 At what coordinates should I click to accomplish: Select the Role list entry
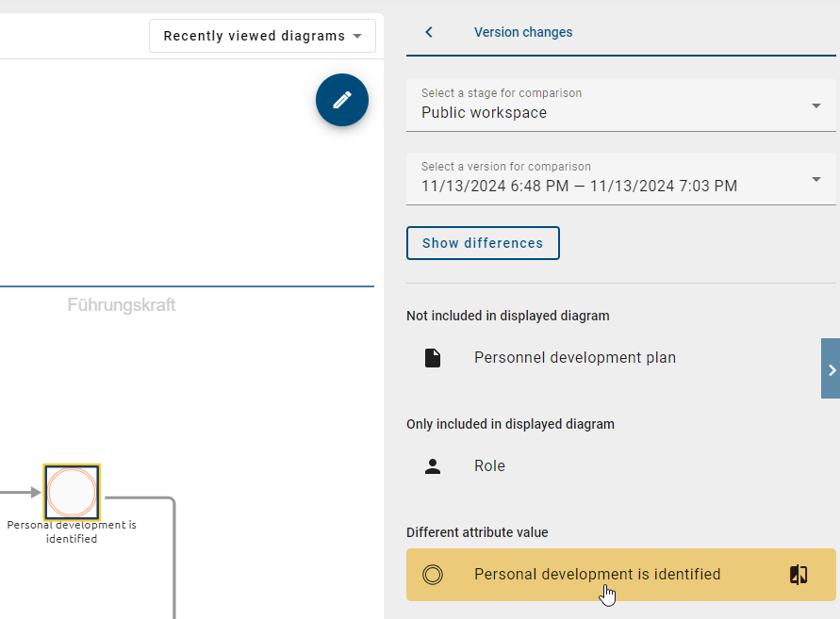click(489, 465)
